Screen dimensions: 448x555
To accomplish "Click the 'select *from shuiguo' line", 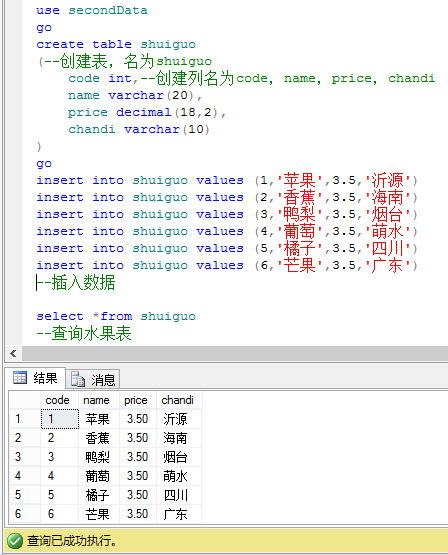I will 116,316.
